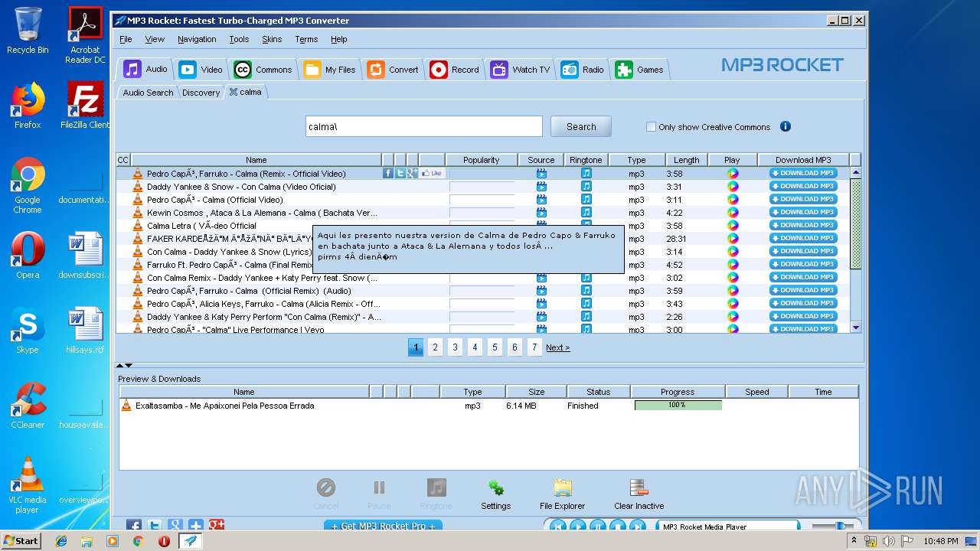980x551 pixels.
Task: Open VLC media player desktop shortcut
Action: pos(28,485)
